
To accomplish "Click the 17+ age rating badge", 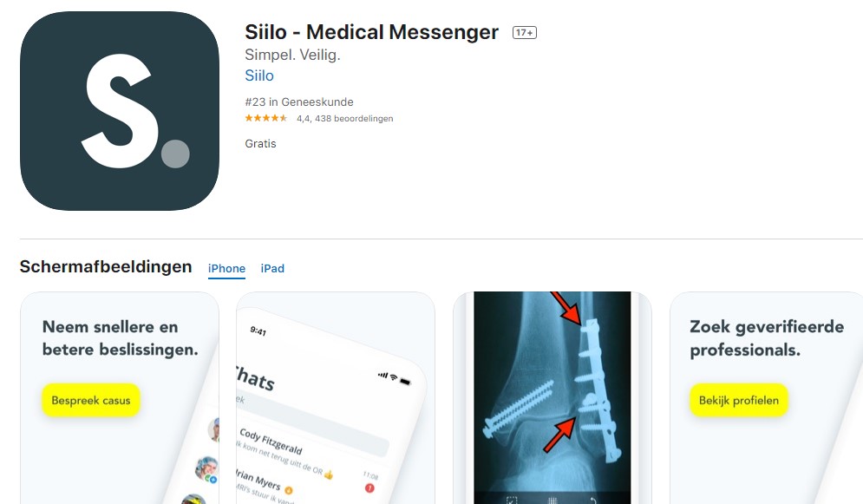I will (525, 32).
